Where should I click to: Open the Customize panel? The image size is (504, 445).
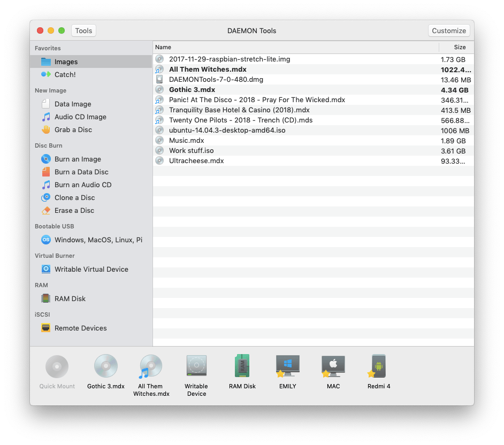tap(449, 30)
